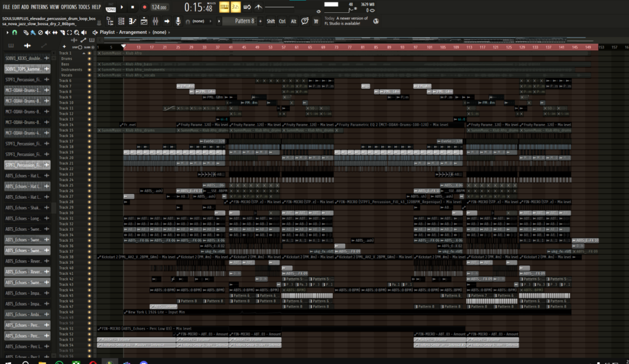Click the 124.000 tempo field
The width and height of the screenshot is (629, 364).
tap(159, 7)
